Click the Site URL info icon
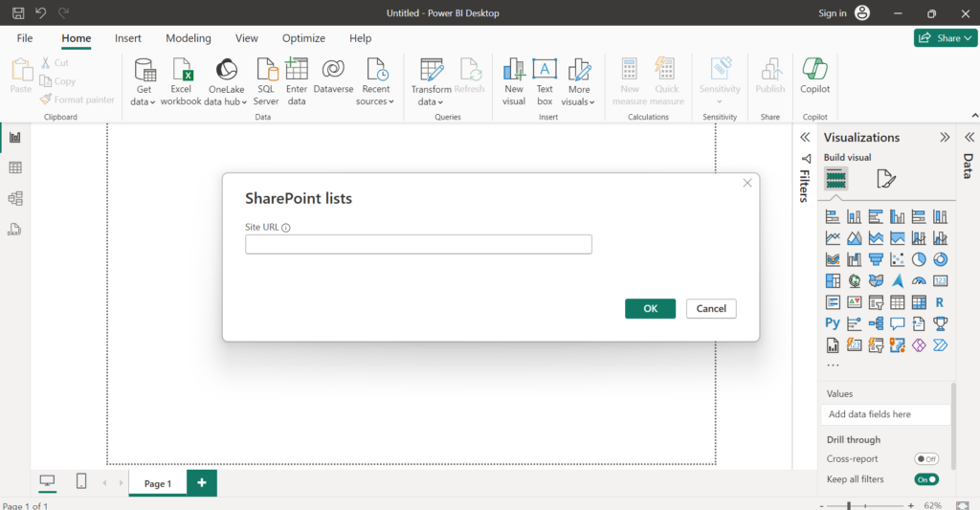980x510 pixels. click(x=285, y=228)
